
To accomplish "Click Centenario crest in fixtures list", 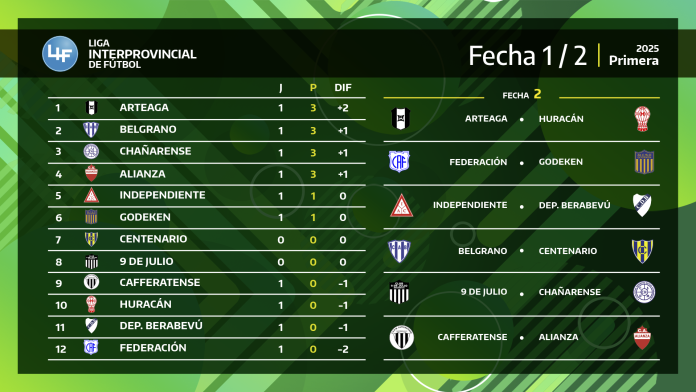I will (642, 251).
